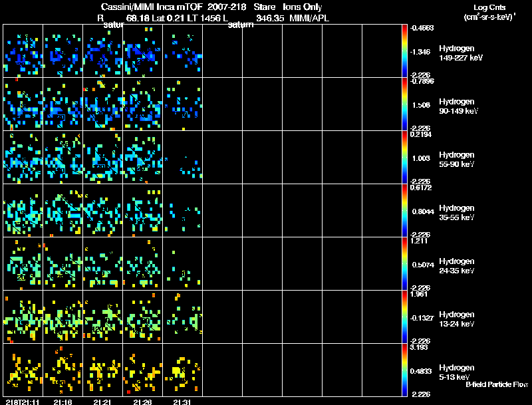
Task: Open the Hydrogen 55-90 keV panel at 218T21:11
Action: [23, 158]
